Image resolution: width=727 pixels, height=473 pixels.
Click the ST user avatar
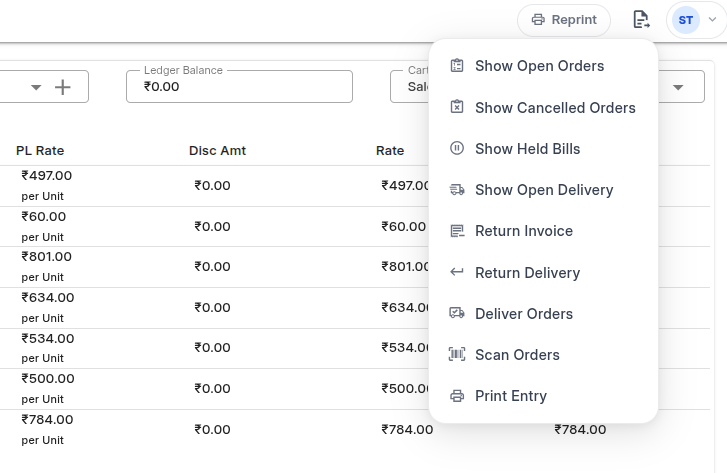point(686,20)
